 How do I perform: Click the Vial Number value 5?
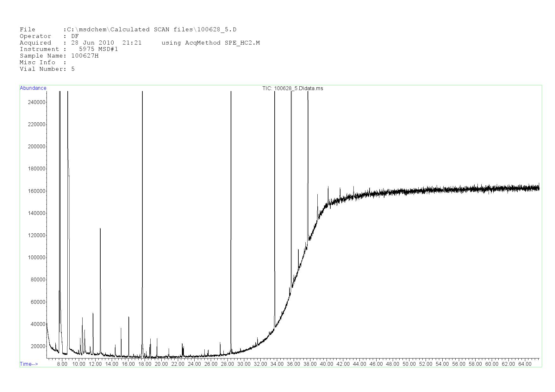pos(73,69)
